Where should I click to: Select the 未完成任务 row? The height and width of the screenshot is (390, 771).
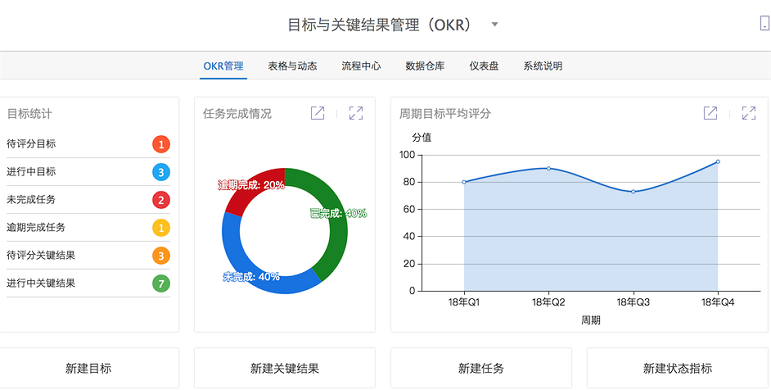click(89, 200)
